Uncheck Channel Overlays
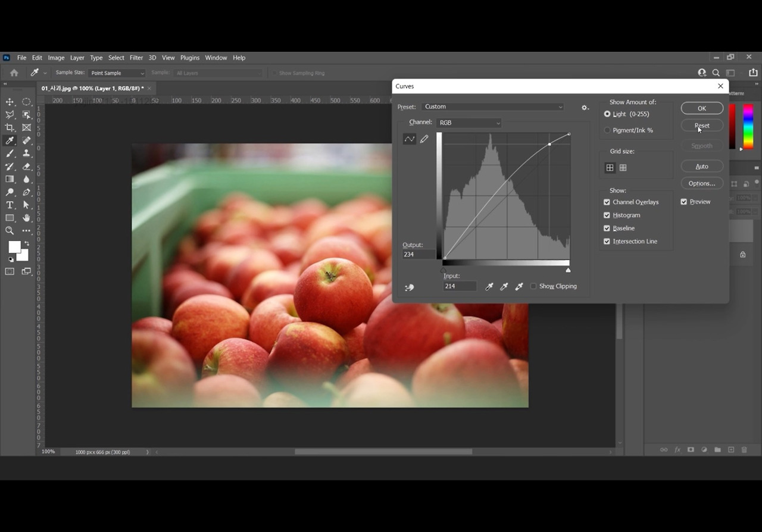 607,202
